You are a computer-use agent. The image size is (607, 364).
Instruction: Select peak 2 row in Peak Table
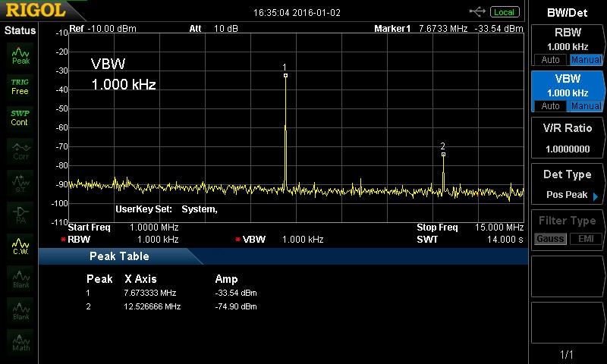171,306
